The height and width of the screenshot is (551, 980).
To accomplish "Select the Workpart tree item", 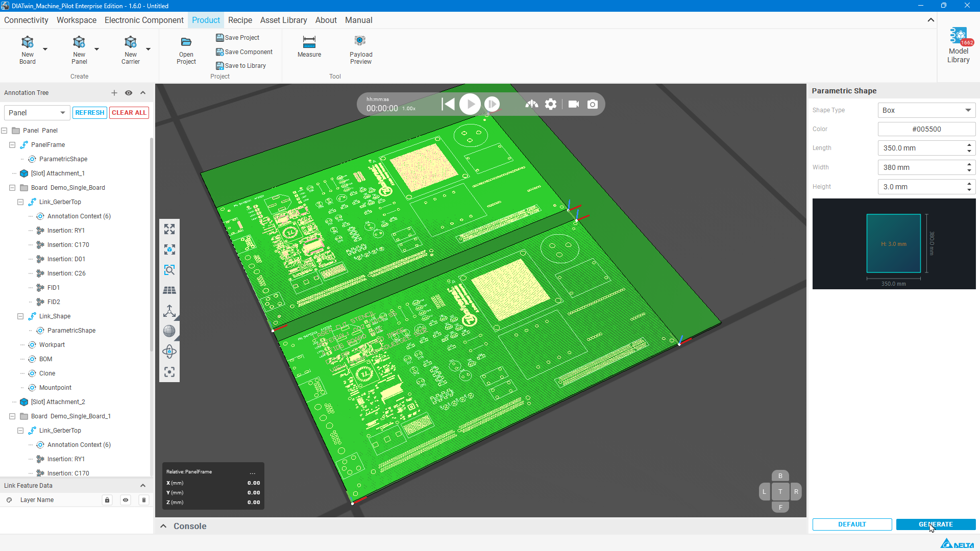I will click(x=52, y=345).
